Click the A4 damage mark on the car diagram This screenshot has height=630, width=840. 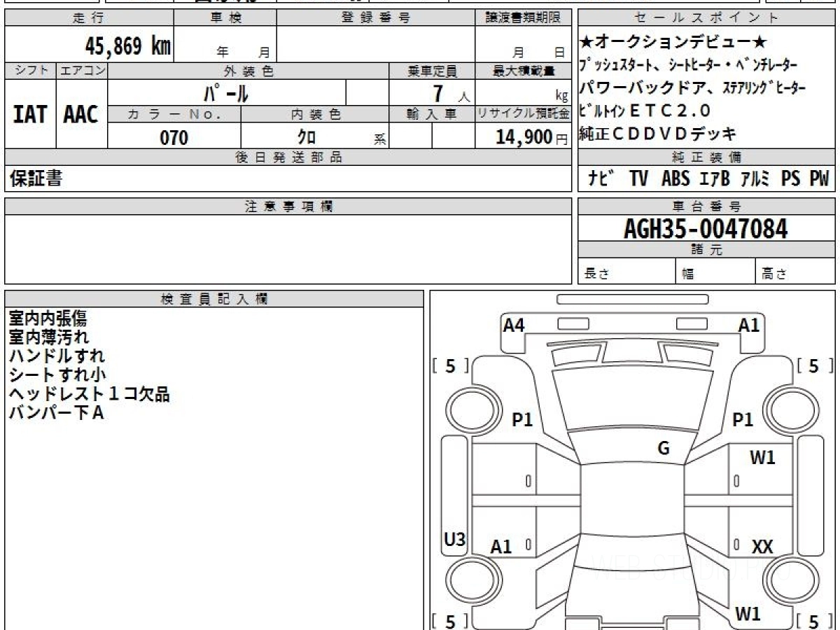tap(514, 325)
